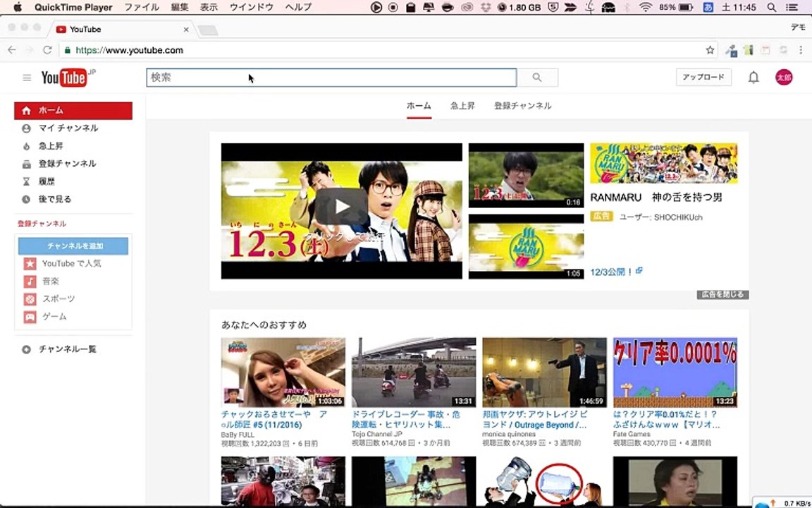Image resolution: width=812 pixels, height=508 pixels.
Task: Open the 0:16 ad thumbnail
Action: 526,176
